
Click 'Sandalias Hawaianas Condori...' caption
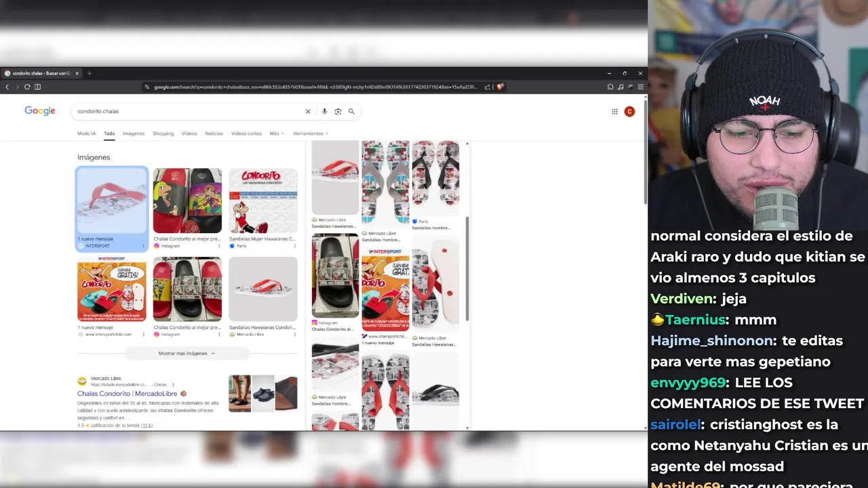(x=262, y=327)
